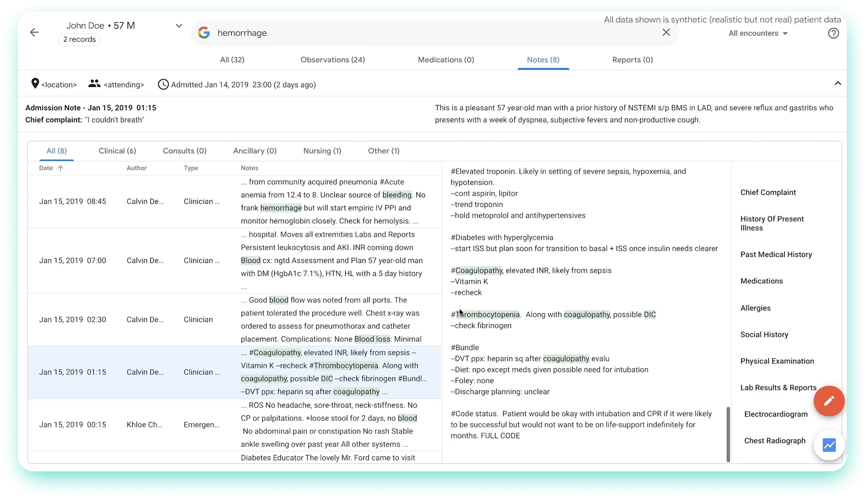Click the attending people icon
Screen dimensions: 868x499
(94, 84)
